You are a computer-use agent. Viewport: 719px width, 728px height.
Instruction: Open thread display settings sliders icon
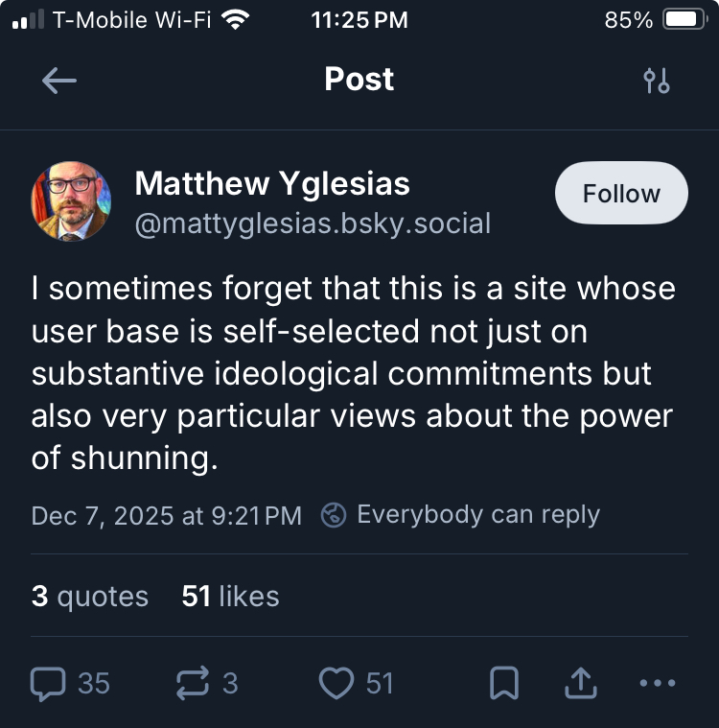(657, 81)
